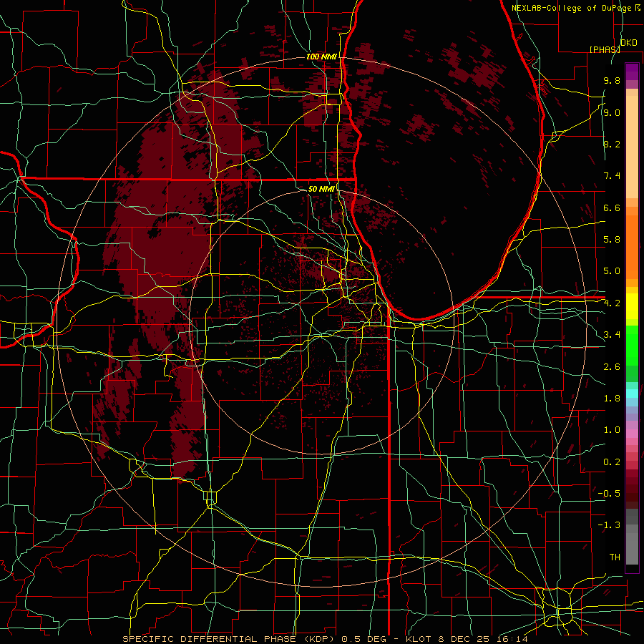Click the 1.0 scale value
Image resolution: width=644 pixels, height=644 pixels.
[612, 430]
